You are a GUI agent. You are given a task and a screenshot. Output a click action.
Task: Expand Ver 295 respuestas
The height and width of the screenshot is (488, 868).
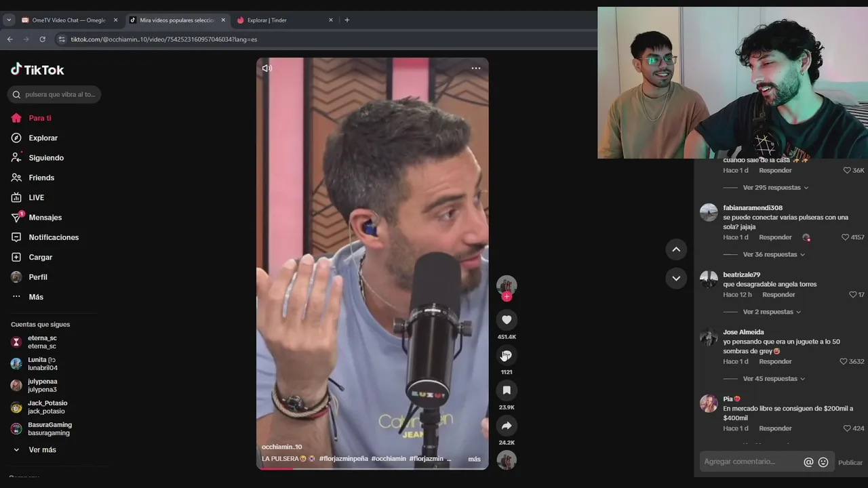point(775,187)
